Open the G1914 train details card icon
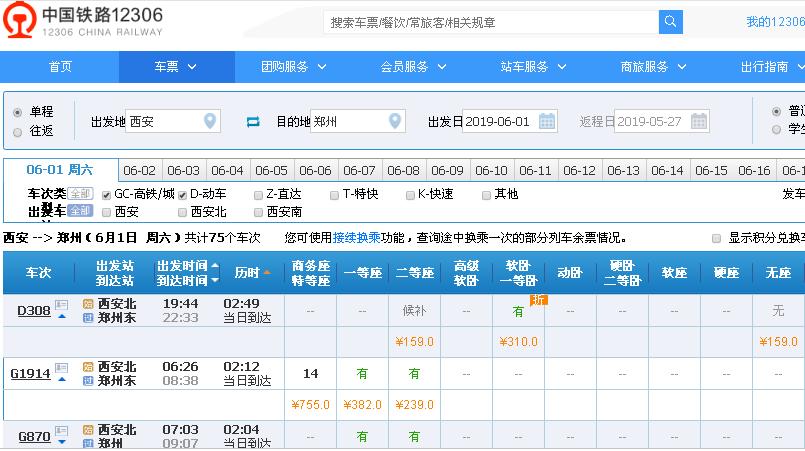This screenshot has height=451, width=805. (62, 367)
